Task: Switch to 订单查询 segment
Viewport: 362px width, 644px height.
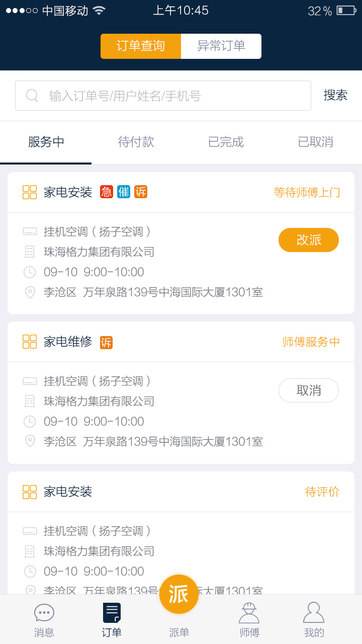Action: coord(141,46)
